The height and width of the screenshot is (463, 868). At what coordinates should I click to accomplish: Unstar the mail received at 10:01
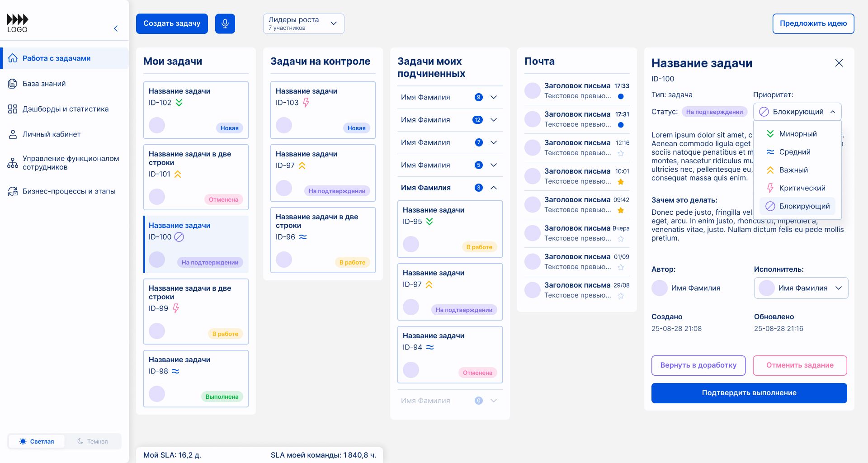pos(621,182)
